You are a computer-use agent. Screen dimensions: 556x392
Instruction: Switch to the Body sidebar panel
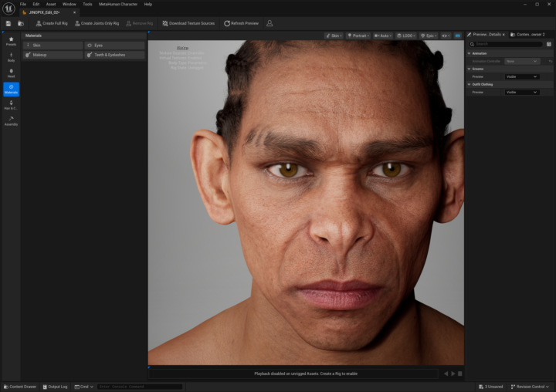(11, 57)
